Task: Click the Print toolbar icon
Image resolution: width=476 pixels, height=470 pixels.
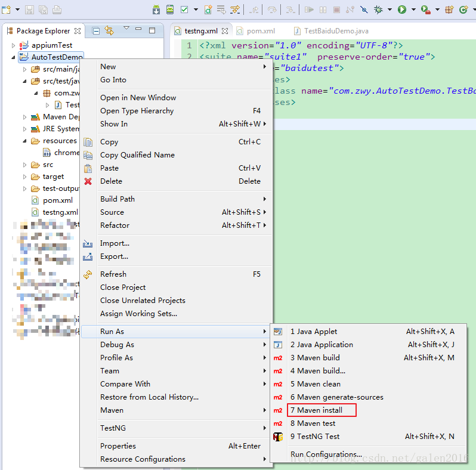Action: tap(57, 10)
